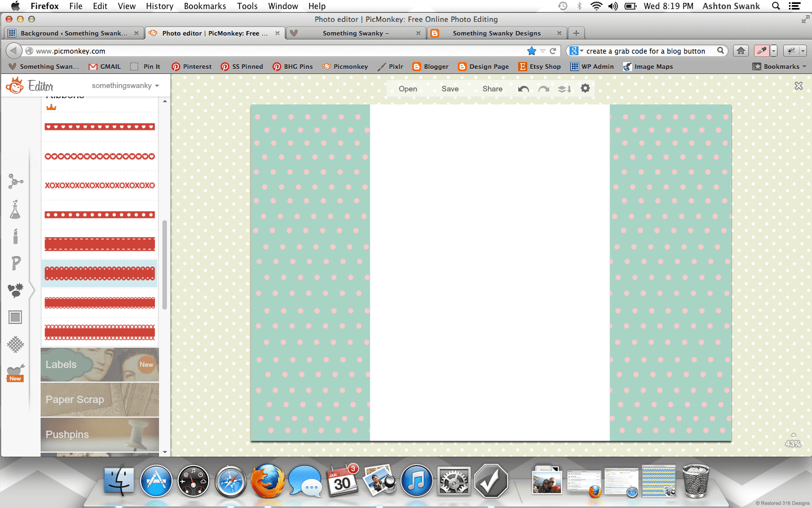Expand the Paper Scrap overlay category

click(x=100, y=400)
